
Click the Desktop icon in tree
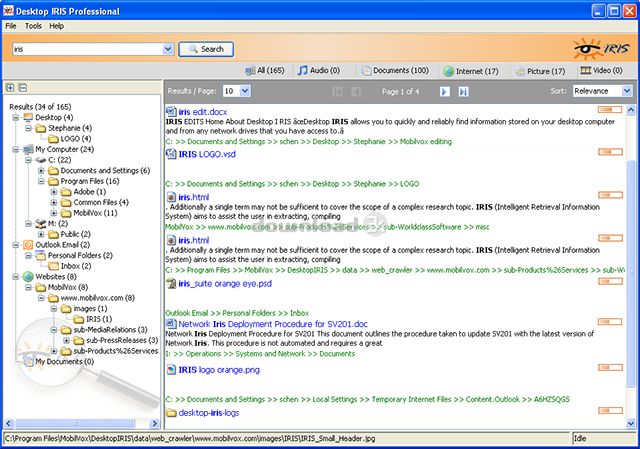pos(28,117)
